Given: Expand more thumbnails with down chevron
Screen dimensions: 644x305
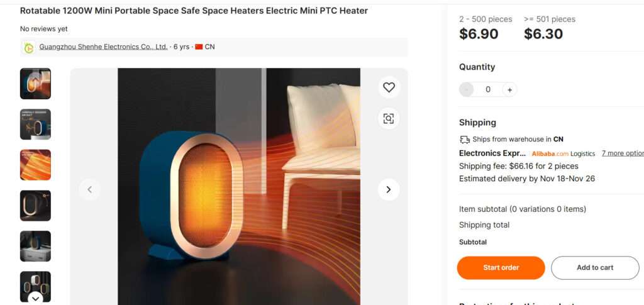Looking at the screenshot, I should 35,297.
